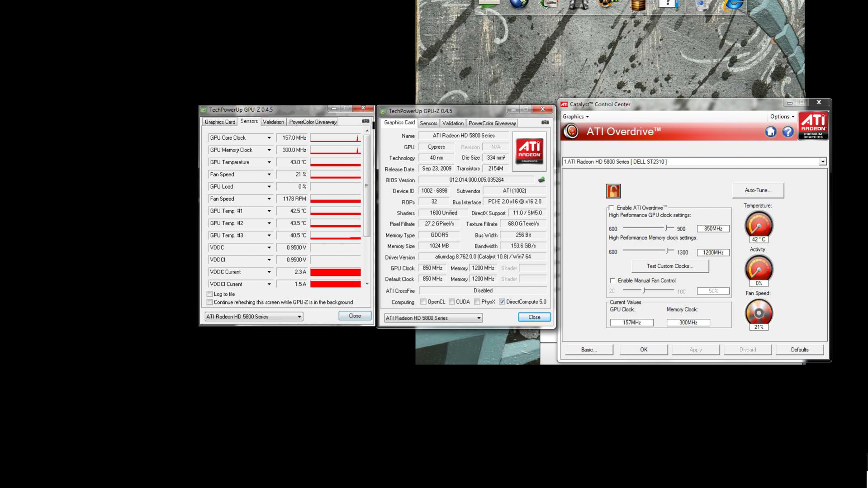The height and width of the screenshot is (488, 868).
Task: Click GPU-Z Sensors window title bar icon
Action: [204, 110]
